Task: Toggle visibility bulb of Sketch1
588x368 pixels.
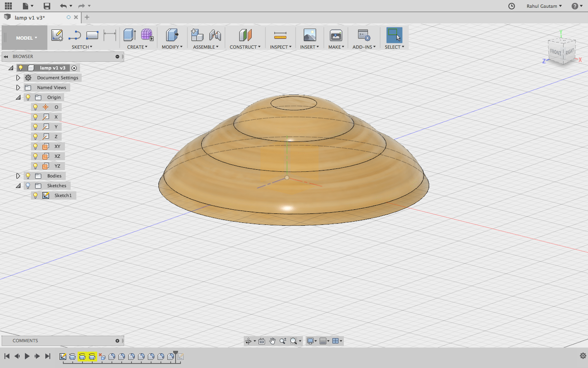Action: [36, 195]
